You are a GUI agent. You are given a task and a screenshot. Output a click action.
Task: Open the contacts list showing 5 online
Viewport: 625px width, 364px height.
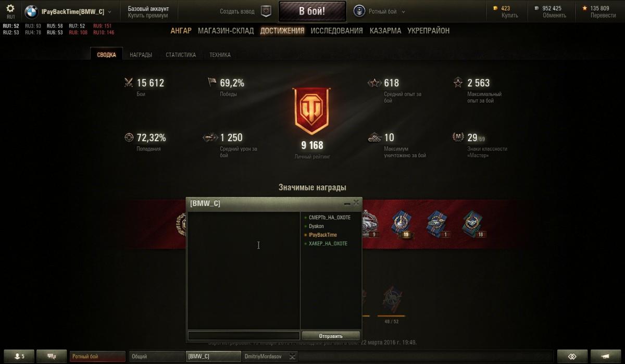coord(19,356)
